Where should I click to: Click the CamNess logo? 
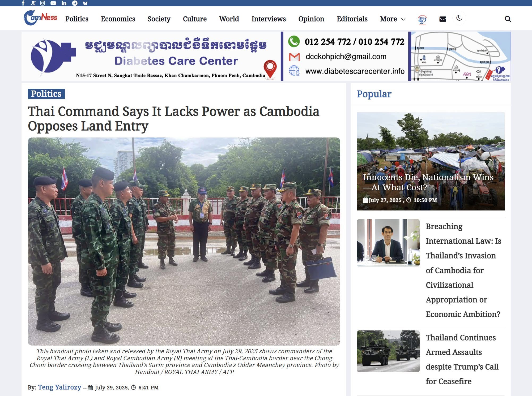tap(40, 18)
